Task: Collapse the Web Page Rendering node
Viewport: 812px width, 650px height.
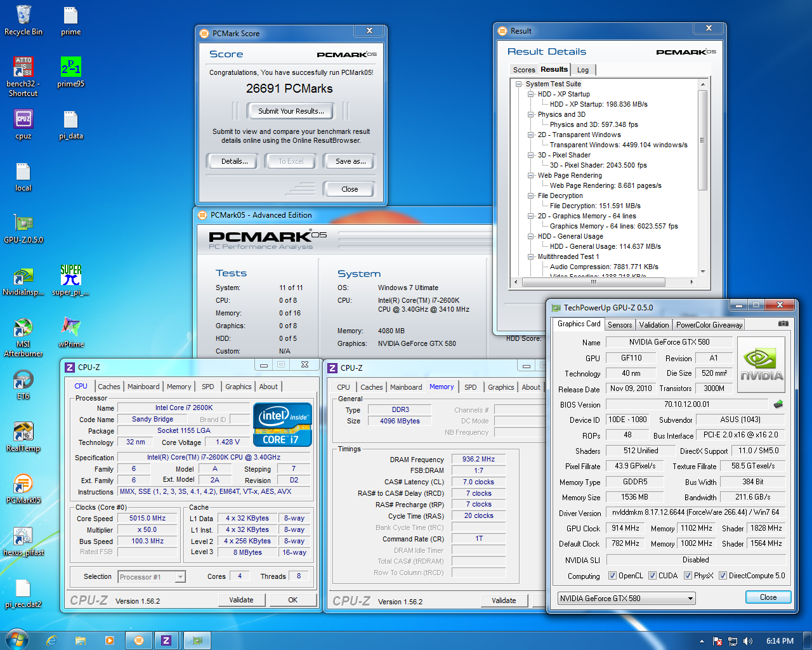Action: (531, 175)
